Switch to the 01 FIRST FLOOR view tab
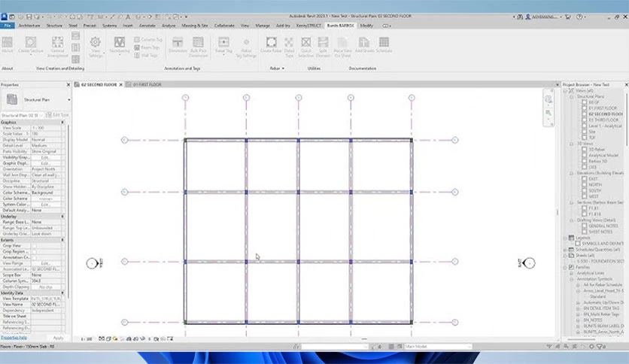This screenshot has width=629, height=364. (144, 84)
